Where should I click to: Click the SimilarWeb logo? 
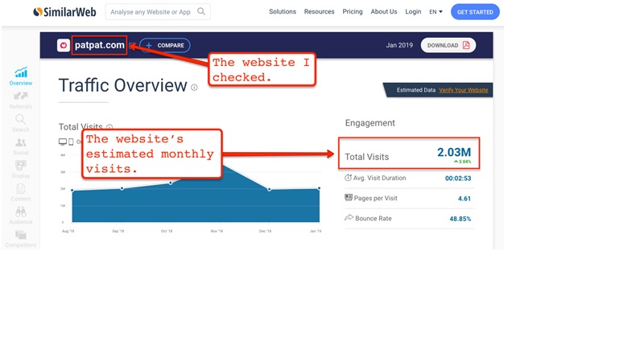point(65,12)
